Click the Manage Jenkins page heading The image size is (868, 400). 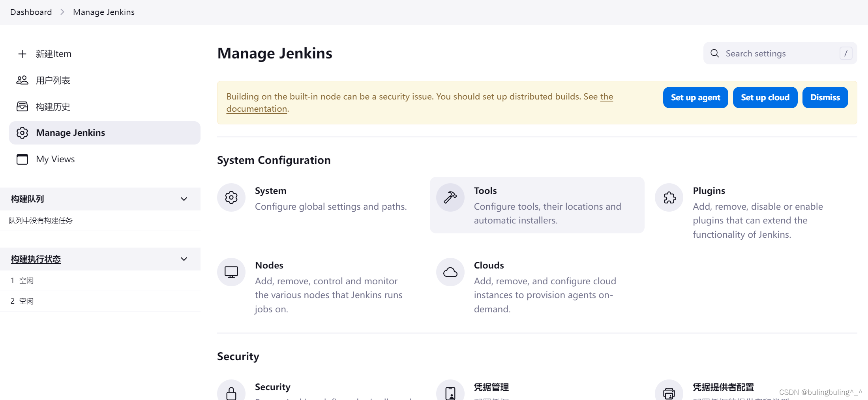click(275, 53)
